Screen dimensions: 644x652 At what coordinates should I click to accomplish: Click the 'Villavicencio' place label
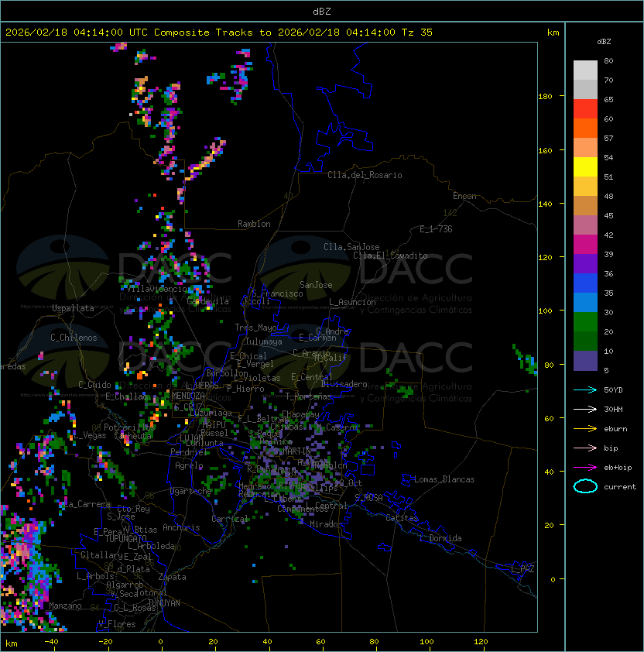[x=156, y=289]
